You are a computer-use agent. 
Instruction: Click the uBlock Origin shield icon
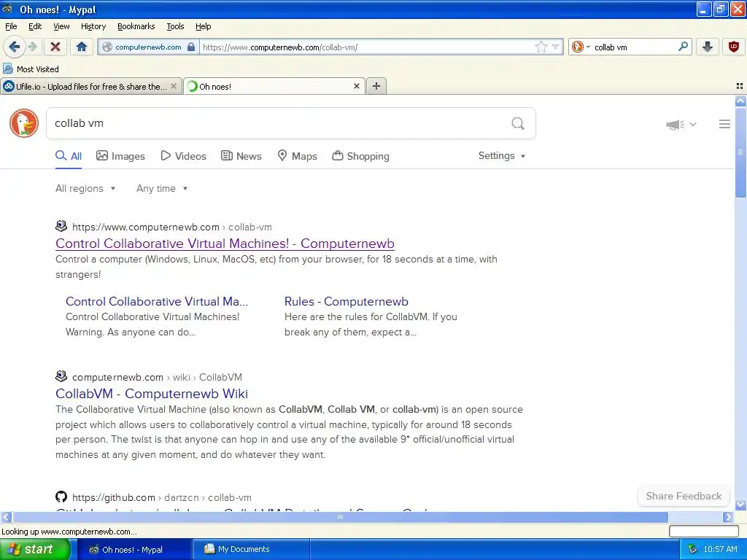[x=734, y=47]
